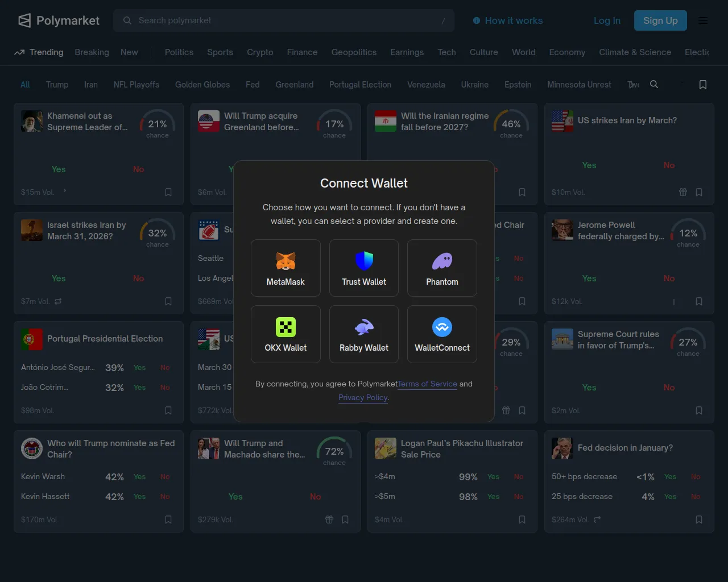Open the How it works info
This screenshot has height=582, width=728.
point(508,20)
